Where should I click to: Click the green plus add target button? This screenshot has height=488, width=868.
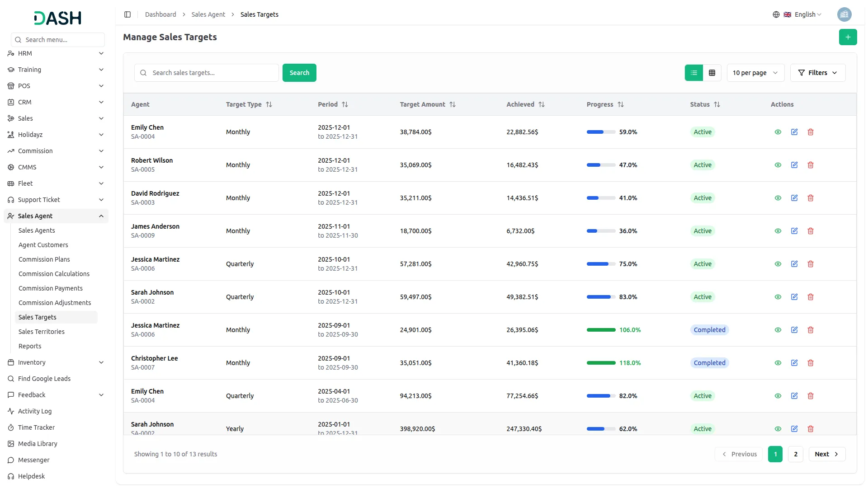848,37
